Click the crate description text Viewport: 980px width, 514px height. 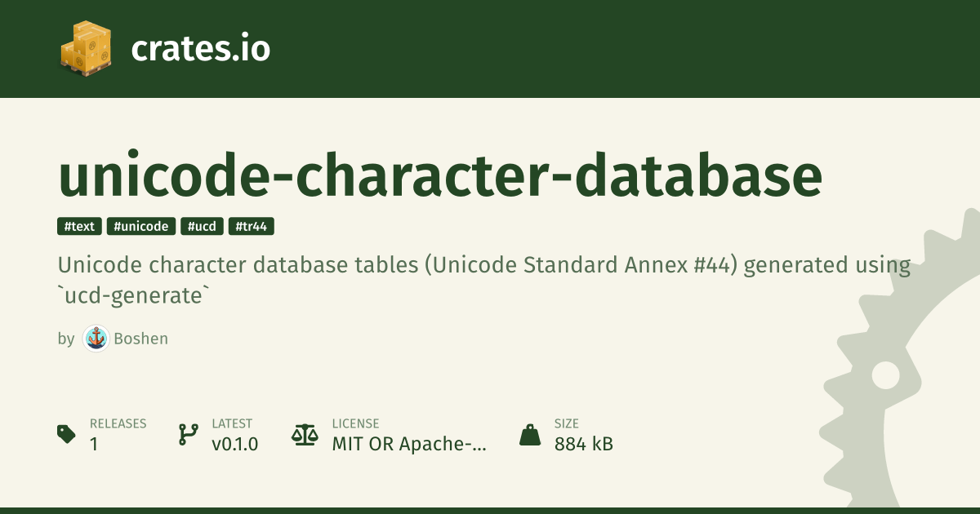[x=483, y=280]
